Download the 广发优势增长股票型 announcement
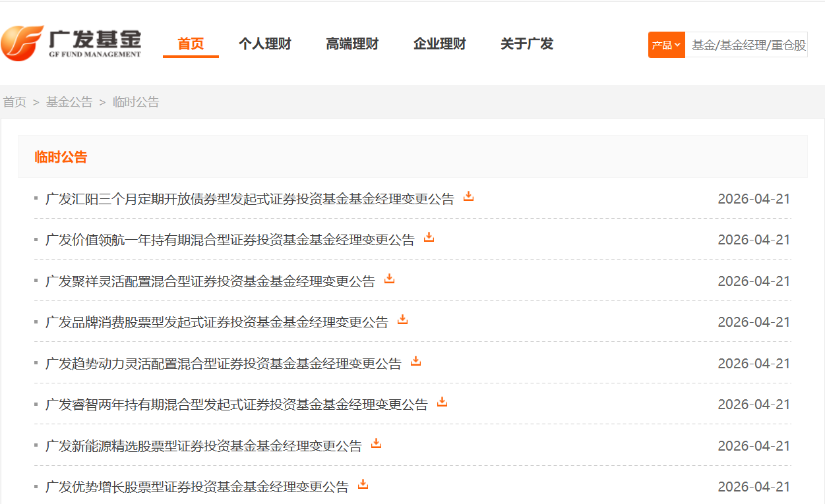This screenshot has height=504, width=825. click(x=363, y=484)
